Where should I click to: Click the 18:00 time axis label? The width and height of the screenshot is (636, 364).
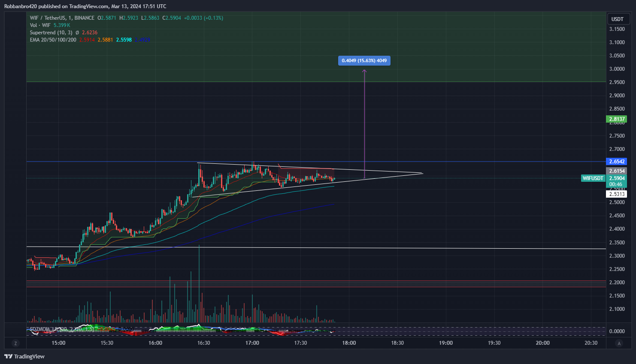pos(349,343)
